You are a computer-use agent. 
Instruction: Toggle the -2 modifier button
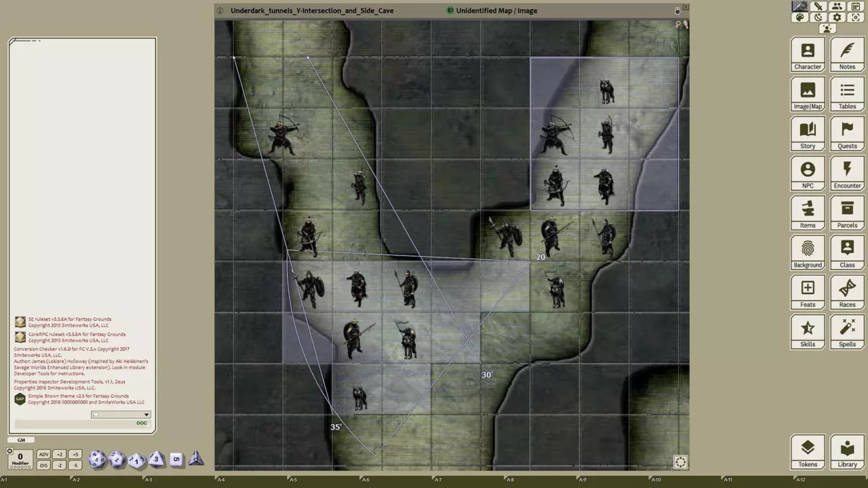tap(60, 465)
